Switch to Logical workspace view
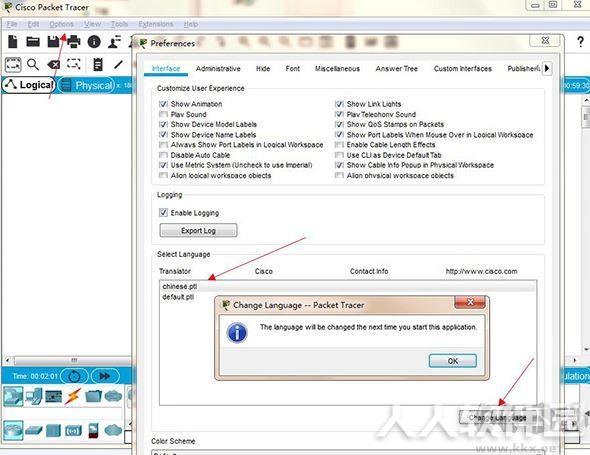The width and height of the screenshot is (590, 455). point(29,85)
